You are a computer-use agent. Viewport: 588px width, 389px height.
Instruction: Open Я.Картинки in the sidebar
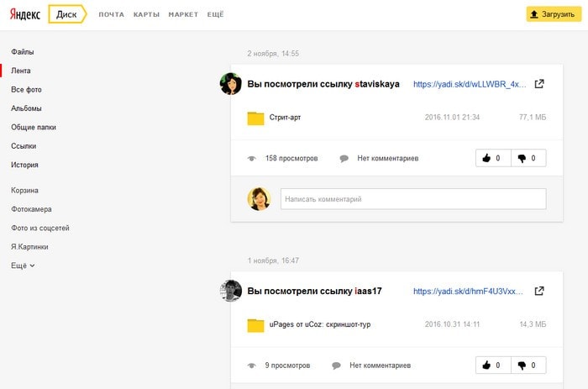[29, 246]
